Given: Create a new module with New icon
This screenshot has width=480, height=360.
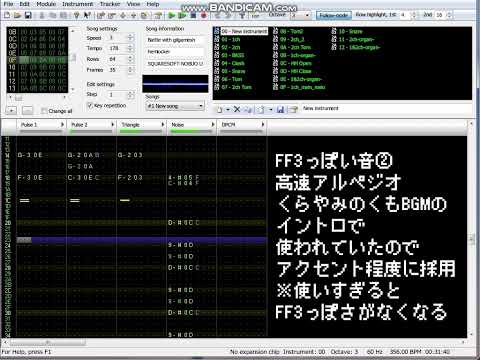Looking at the screenshot, I should [7, 15].
